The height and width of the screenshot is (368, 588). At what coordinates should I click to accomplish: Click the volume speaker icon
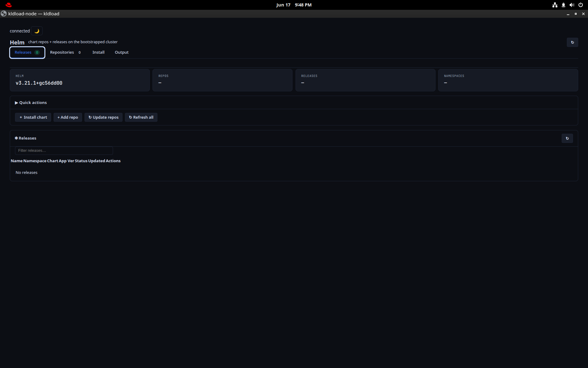572,5
